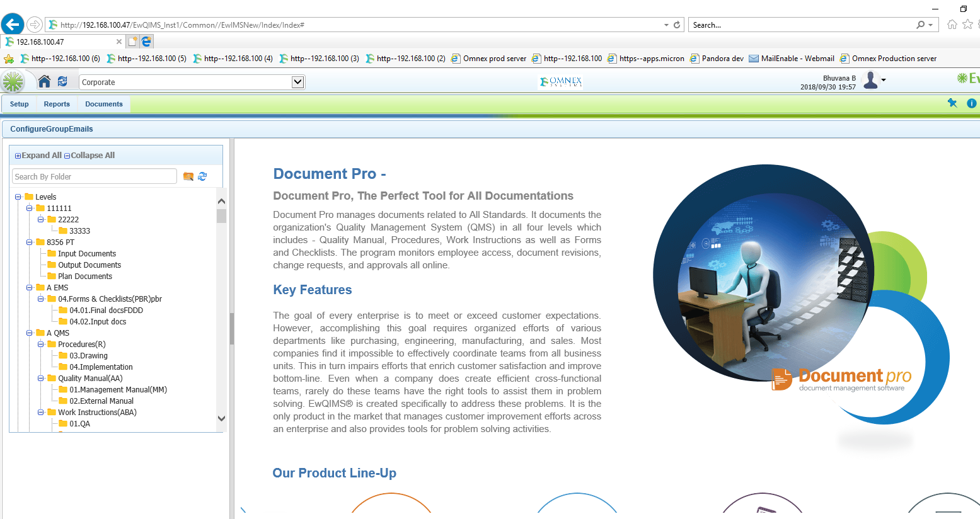Click the folder tree scrollbar down arrow

[x=221, y=418]
